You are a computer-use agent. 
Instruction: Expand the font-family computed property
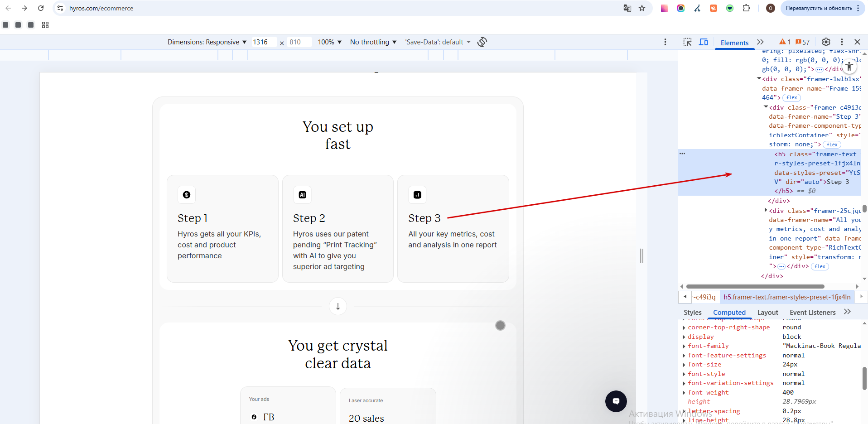point(684,346)
